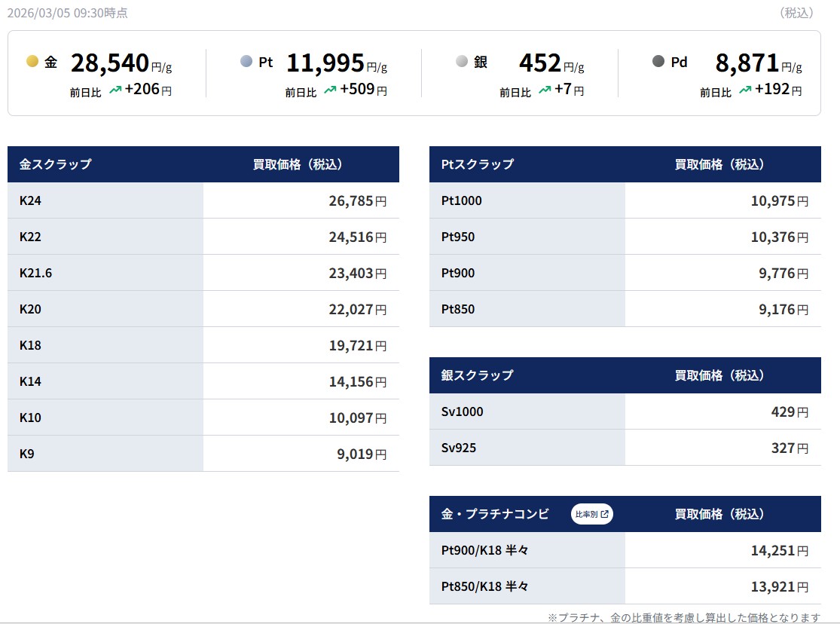Click the 金・プラチナコンビ header text
This screenshot has height=624, width=840.
click(495, 514)
